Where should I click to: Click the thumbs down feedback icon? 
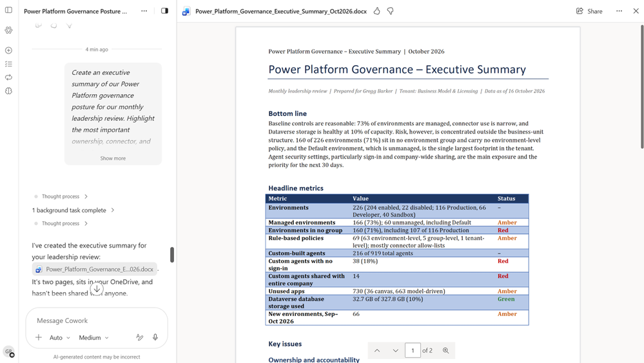(x=390, y=11)
